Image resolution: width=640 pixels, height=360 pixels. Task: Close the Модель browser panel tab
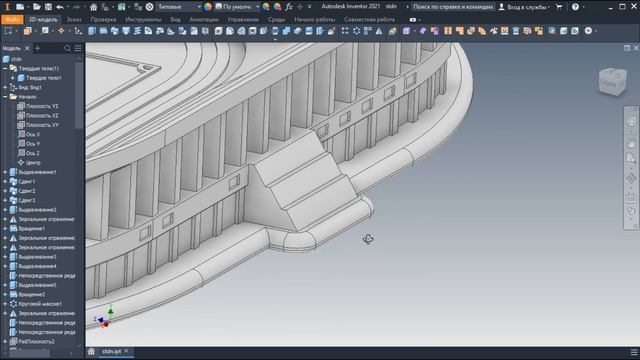click(x=27, y=49)
